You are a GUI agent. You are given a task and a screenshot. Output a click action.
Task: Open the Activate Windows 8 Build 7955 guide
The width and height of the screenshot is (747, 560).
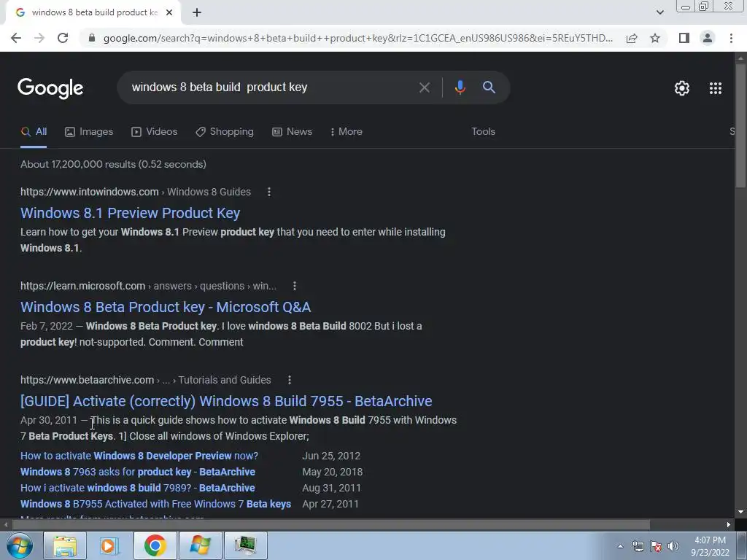(x=226, y=401)
